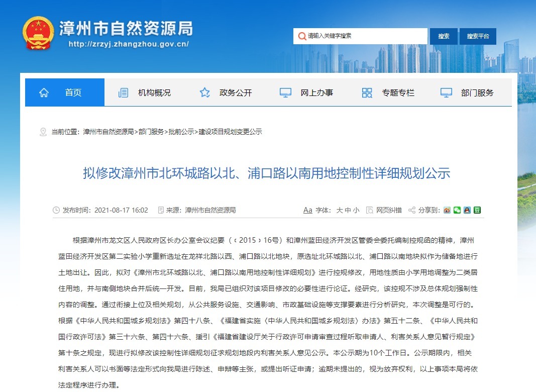Click the search magnifier icon
The height and width of the screenshot is (392, 536).
coord(302,36)
